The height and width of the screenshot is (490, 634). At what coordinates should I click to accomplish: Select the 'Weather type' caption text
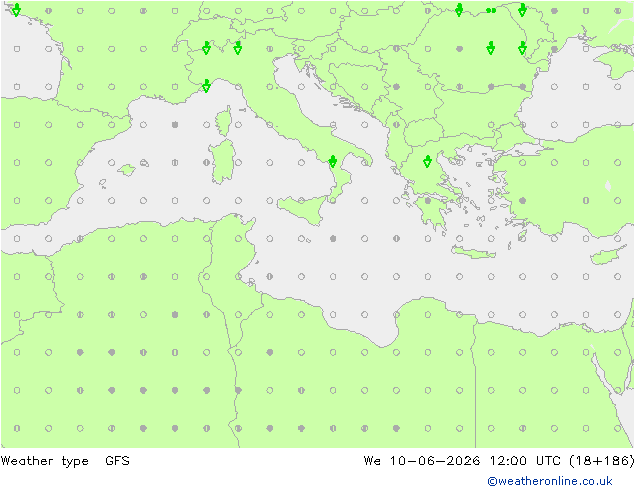pyautogui.click(x=44, y=461)
